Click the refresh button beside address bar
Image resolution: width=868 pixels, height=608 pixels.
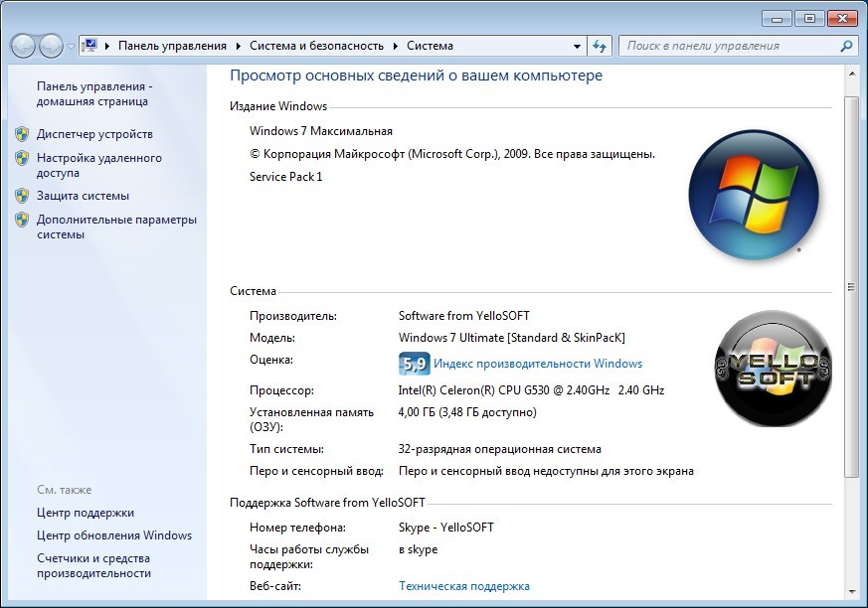click(599, 46)
